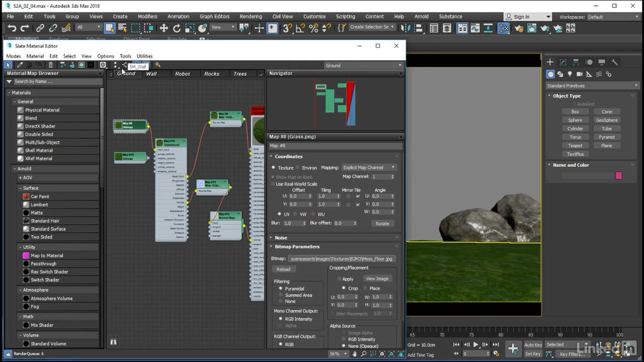Enable Use Real-World Scale checkbox
The height and width of the screenshot is (362, 644).
pos(273,184)
